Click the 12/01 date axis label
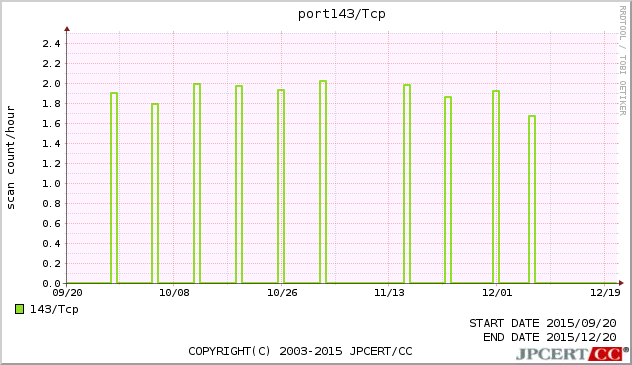Viewport: 632px width, 365px height. 497,292
